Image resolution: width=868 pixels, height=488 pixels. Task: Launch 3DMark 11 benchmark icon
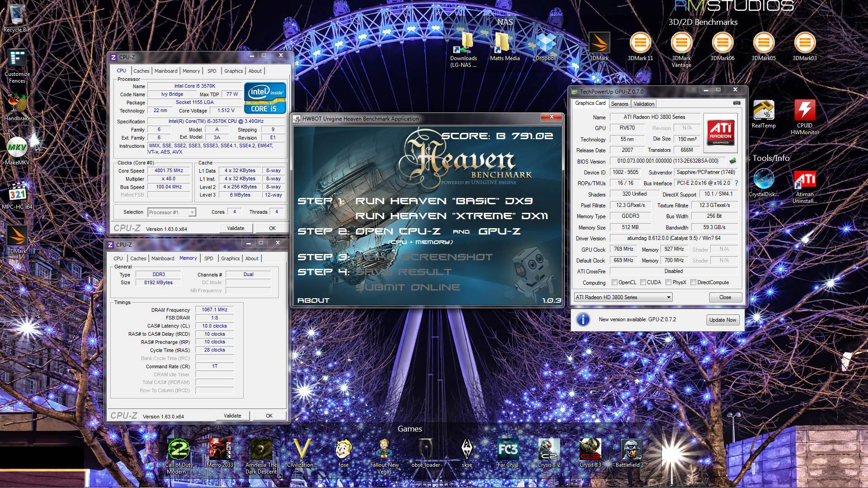click(640, 47)
